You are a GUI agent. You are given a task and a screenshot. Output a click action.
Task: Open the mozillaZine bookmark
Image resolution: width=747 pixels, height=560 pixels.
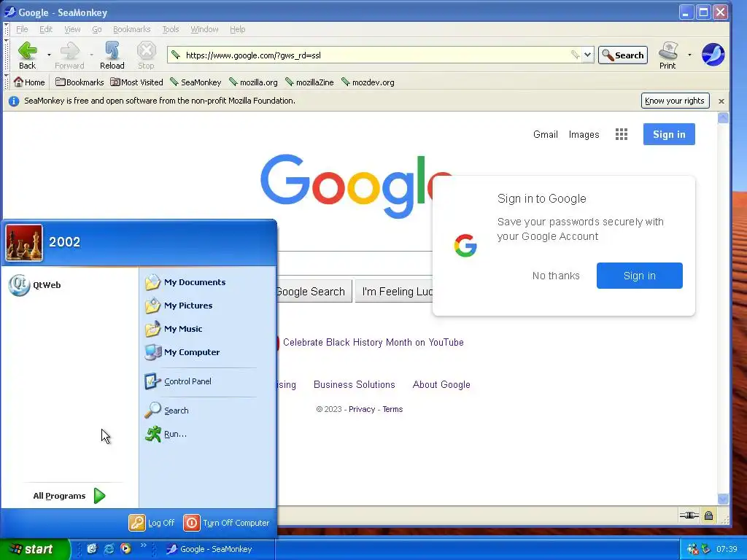click(309, 82)
